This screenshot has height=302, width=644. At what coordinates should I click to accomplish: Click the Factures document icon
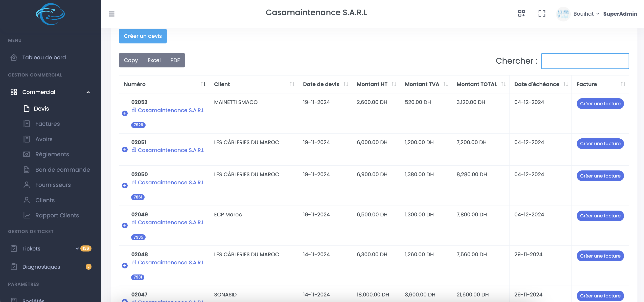click(x=27, y=124)
